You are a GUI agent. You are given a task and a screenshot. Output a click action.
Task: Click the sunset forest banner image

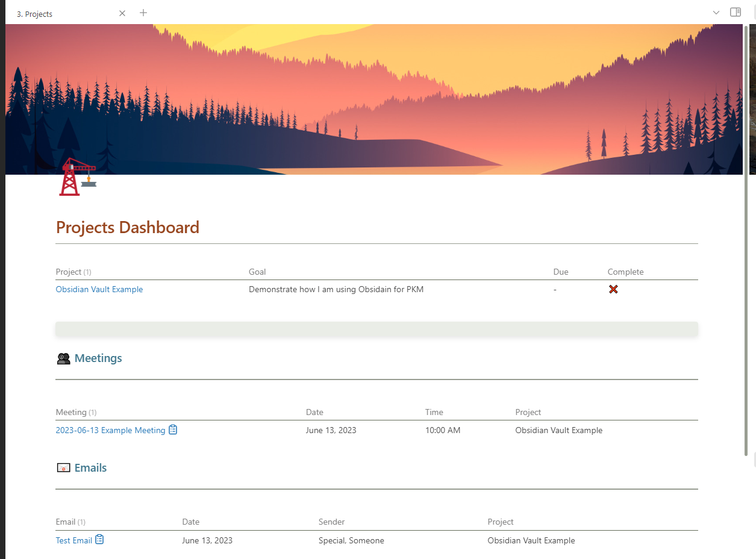point(374,99)
